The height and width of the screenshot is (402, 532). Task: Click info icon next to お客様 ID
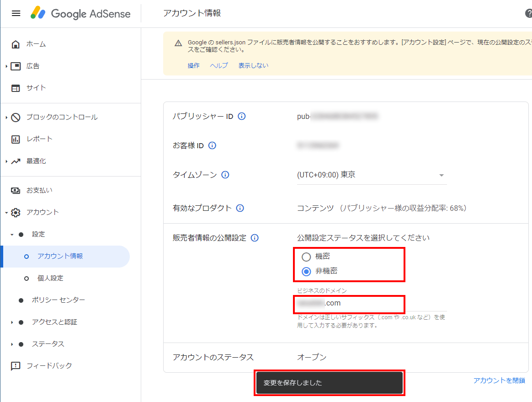click(212, 145)
